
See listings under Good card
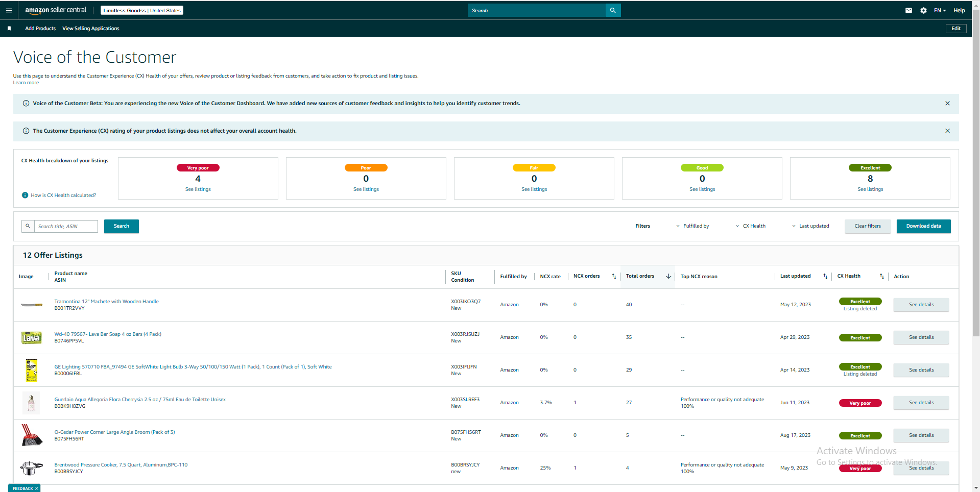[702, 189]
